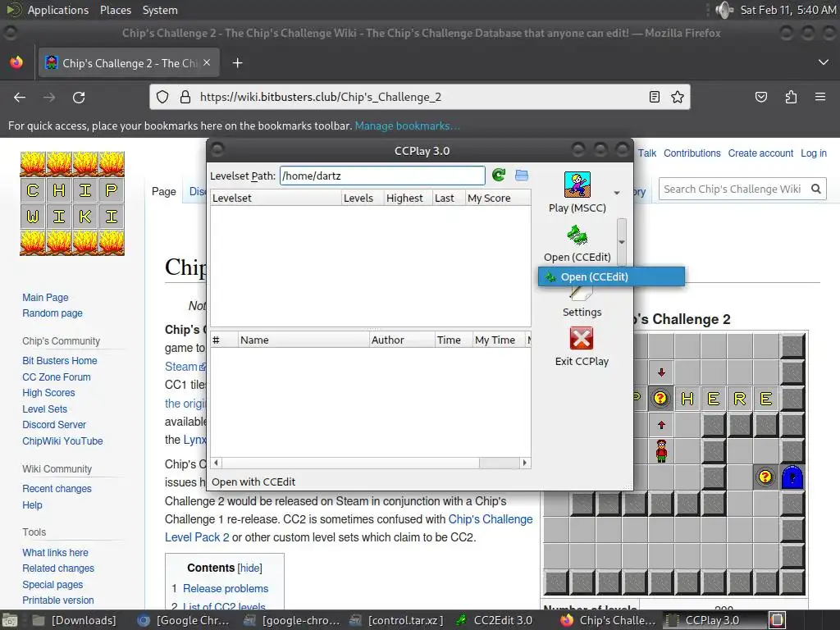This screenshot has height=630, width=840.
Task: Choose Open (CCEdit) from popup menu
Action: (611, 277)
